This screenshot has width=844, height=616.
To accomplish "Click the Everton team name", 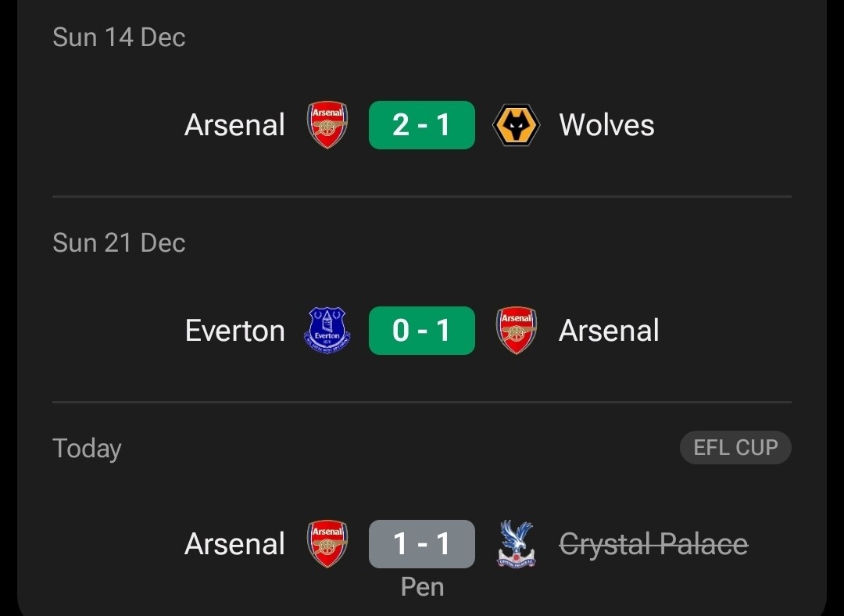I will click(235, 330).
